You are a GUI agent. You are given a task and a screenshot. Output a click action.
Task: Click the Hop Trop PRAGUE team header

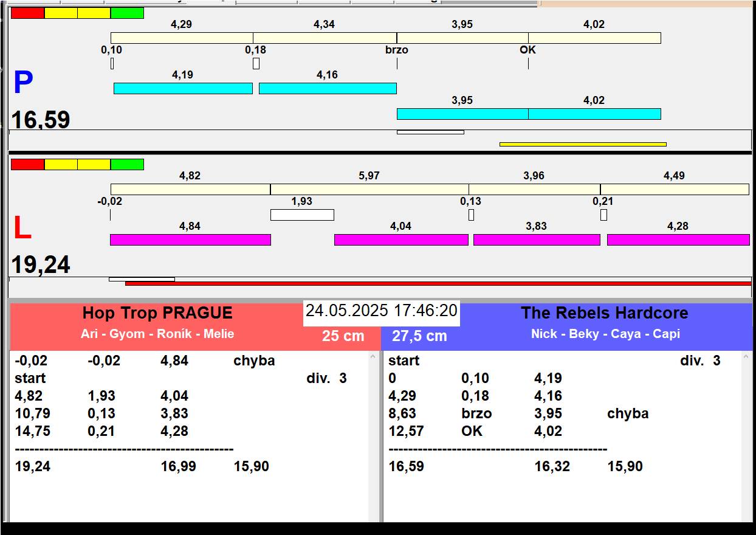click(157, 313)
